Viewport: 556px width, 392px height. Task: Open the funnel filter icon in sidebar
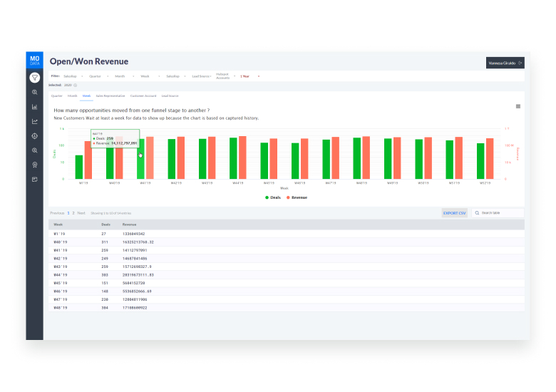coord(35,77)
